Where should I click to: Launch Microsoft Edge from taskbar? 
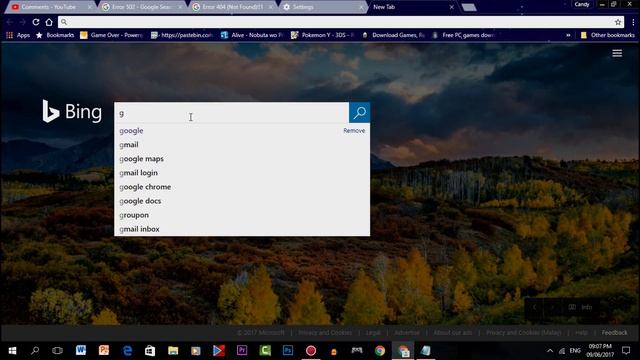127,350
